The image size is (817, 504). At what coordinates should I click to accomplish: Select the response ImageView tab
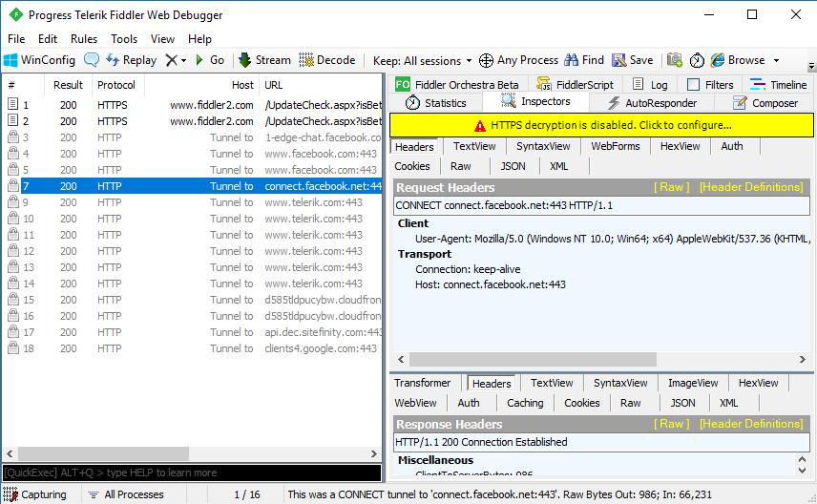pos(693,383)
